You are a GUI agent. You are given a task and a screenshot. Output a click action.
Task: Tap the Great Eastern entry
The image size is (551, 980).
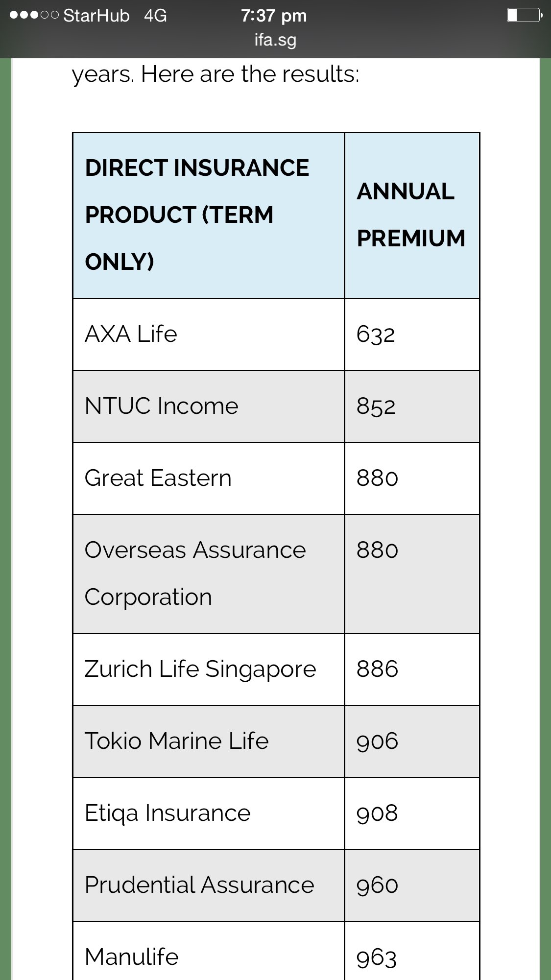[x=158, y=478]
